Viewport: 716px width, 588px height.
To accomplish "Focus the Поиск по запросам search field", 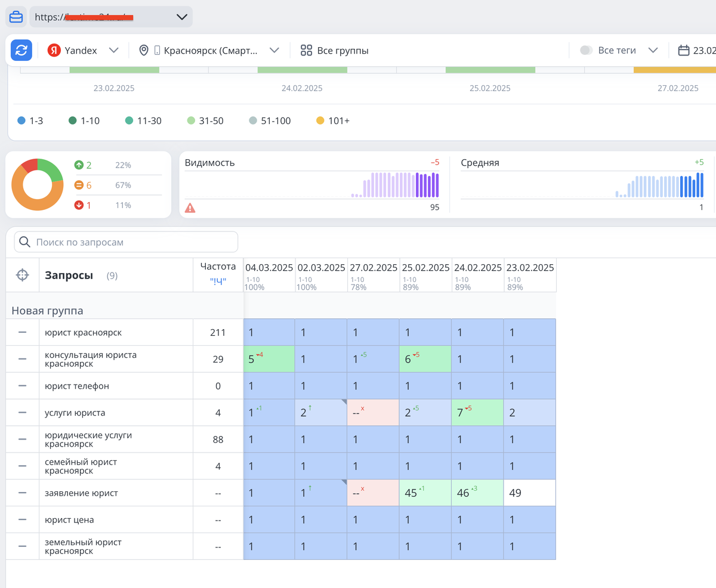I will point(126,242).
